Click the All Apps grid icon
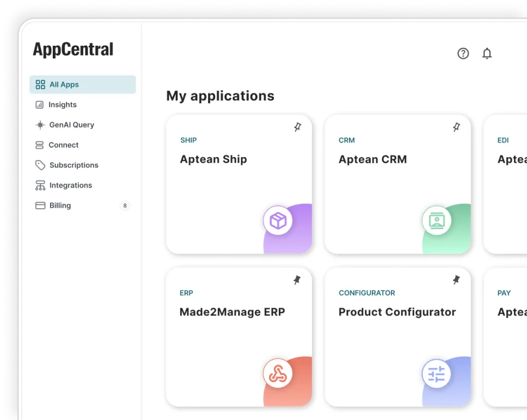 (40, 85)
